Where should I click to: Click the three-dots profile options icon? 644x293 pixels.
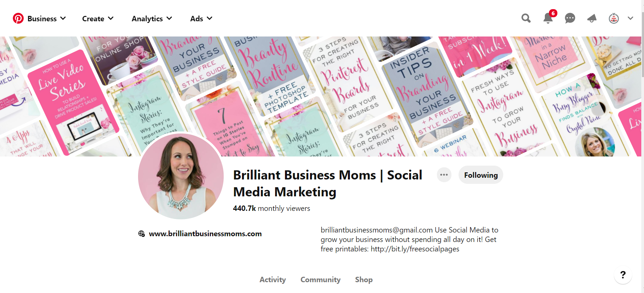click(x=444, y=175)
